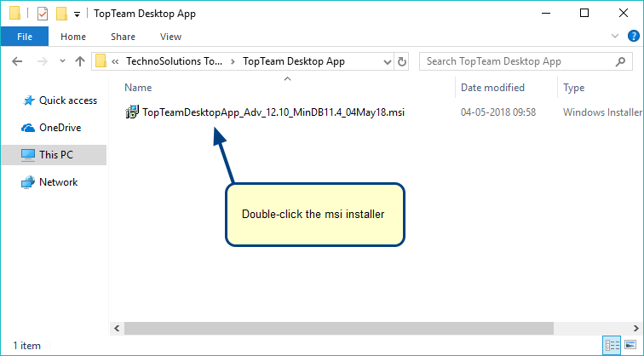
Task: Switch to the Home ribbon tab
Action: (73, 37)
